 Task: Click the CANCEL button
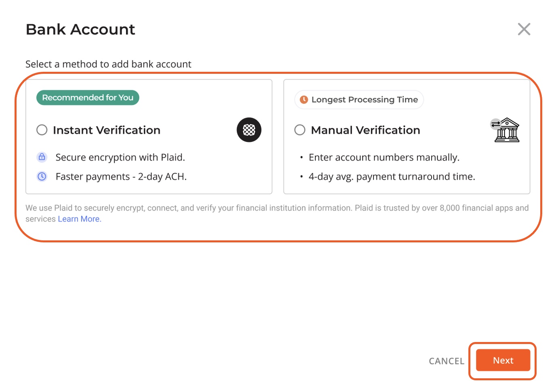(447, 361)
